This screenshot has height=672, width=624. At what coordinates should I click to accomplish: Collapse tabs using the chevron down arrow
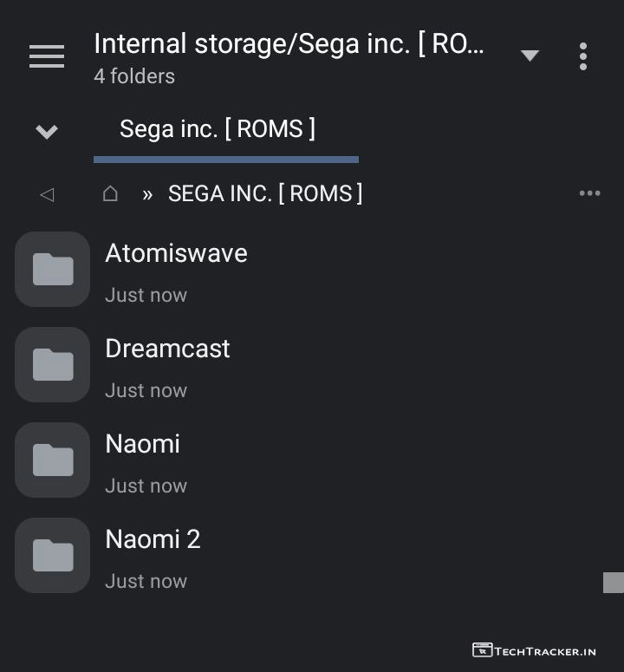coord(47,131)
